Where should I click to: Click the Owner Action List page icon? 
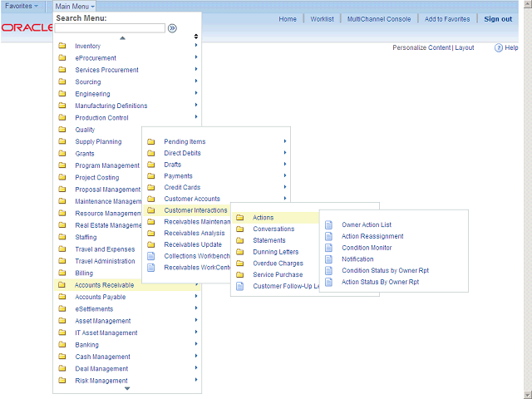coord(328,224)
